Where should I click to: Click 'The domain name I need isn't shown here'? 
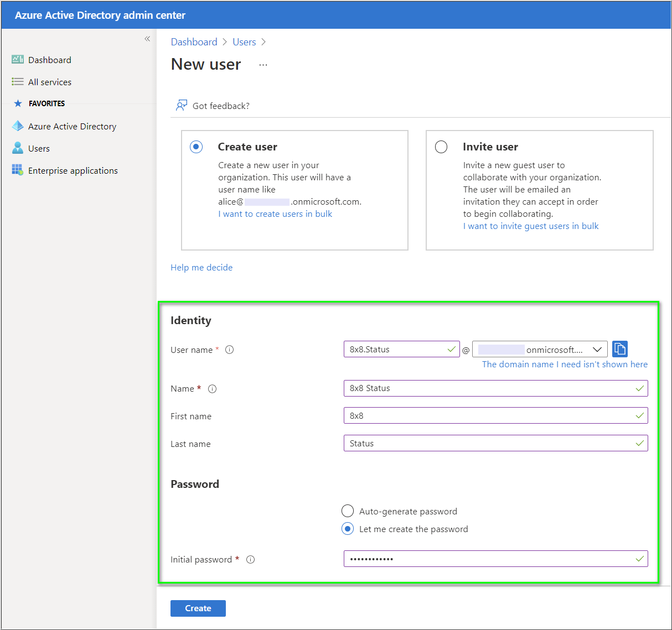565,365
